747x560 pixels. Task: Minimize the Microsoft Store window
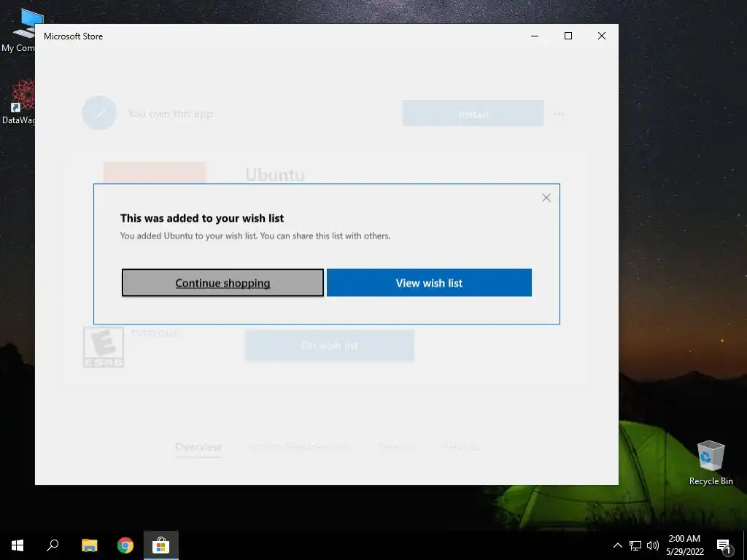pos(535,36)
